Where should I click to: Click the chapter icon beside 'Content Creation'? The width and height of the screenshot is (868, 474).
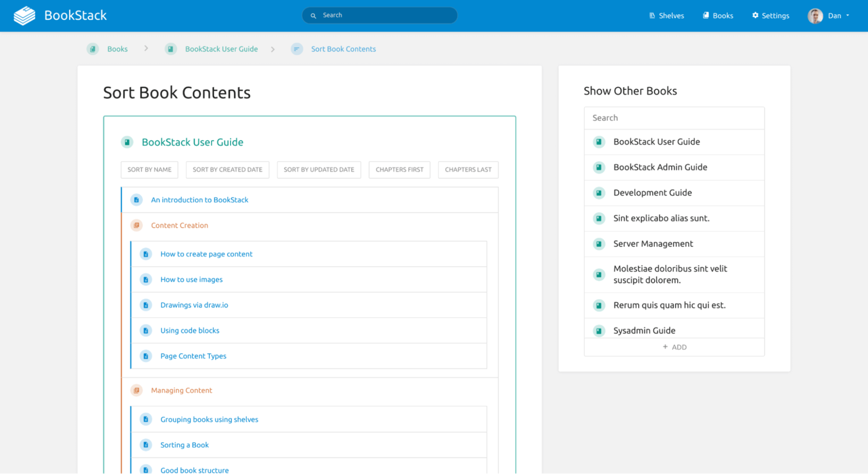(136, 225)
